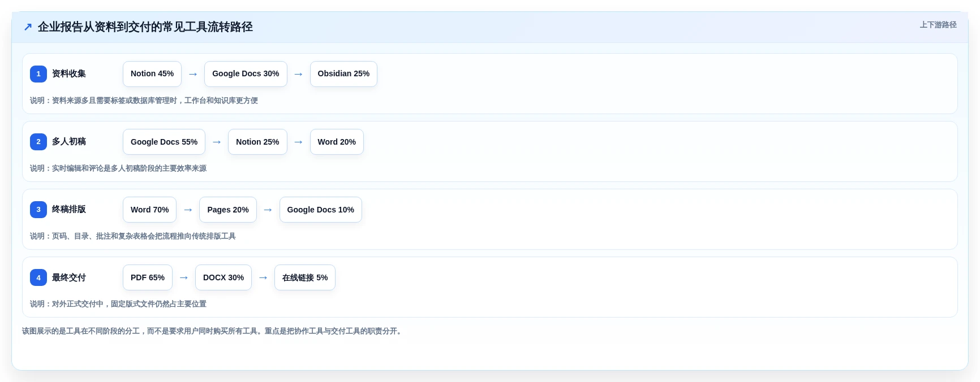Click the title 企业报告从资料到交付的常见工具流转路径

(x=145, y=27)
